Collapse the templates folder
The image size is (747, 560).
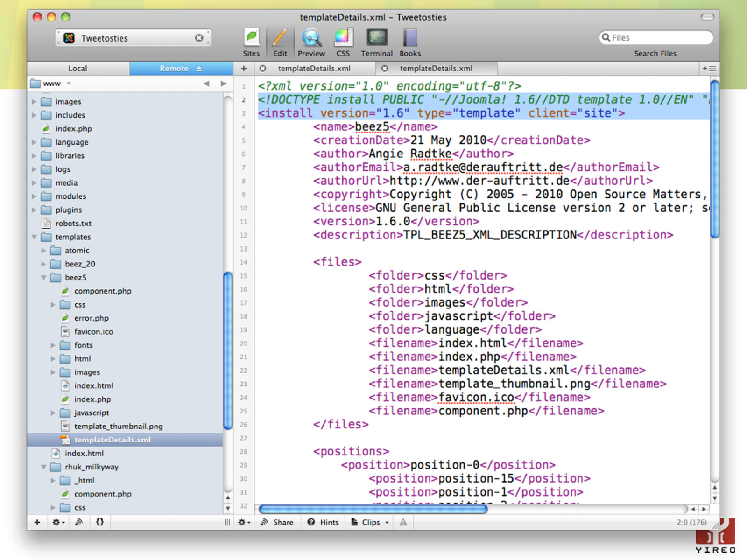(34, 237)
